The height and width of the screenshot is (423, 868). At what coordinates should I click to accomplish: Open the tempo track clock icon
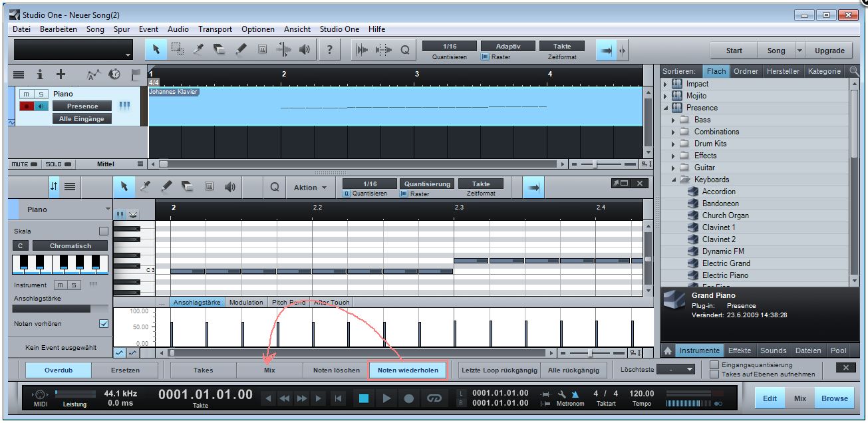coord(114,74)
